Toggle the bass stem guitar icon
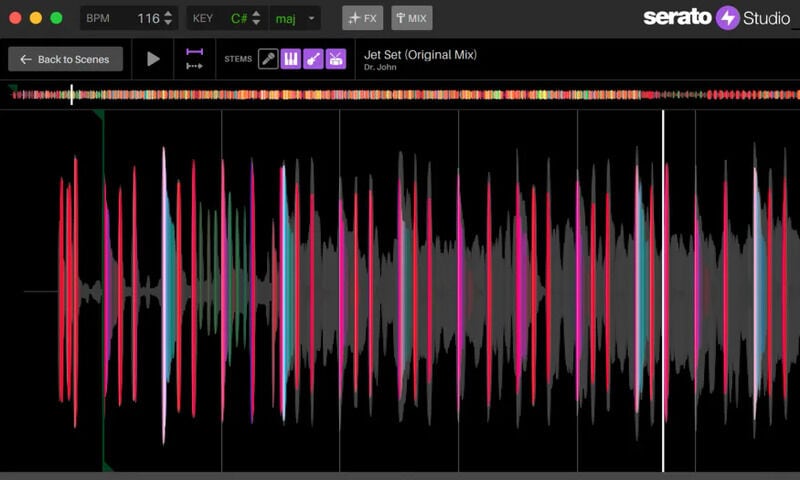The width and height of the screenshot is (800, 480). click(x=313, y=59)
